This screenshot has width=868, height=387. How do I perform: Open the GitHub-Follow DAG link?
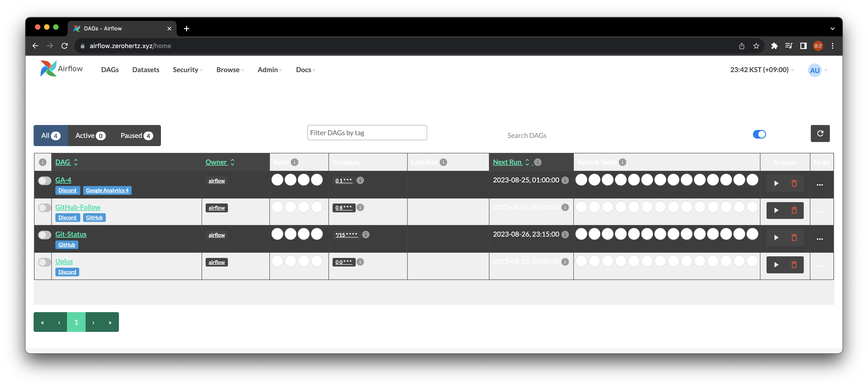point(78,208)
